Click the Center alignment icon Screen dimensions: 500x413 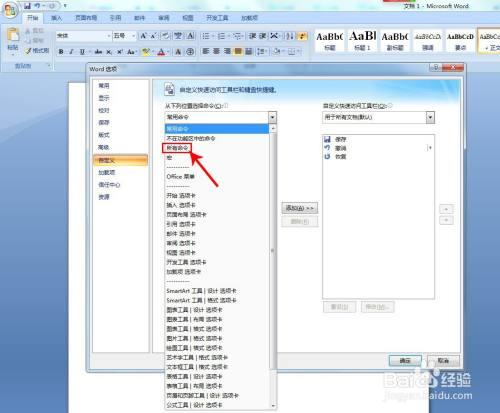[216, 51]
